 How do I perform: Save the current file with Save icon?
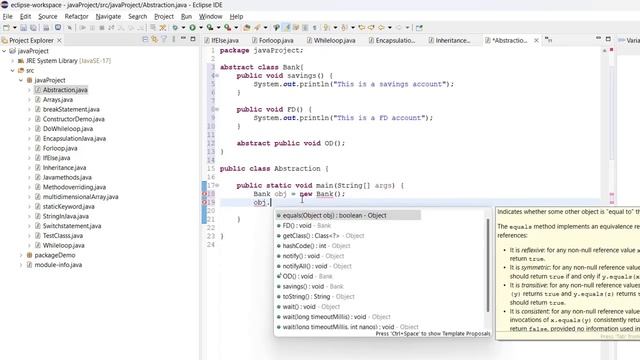pos(23,28)
